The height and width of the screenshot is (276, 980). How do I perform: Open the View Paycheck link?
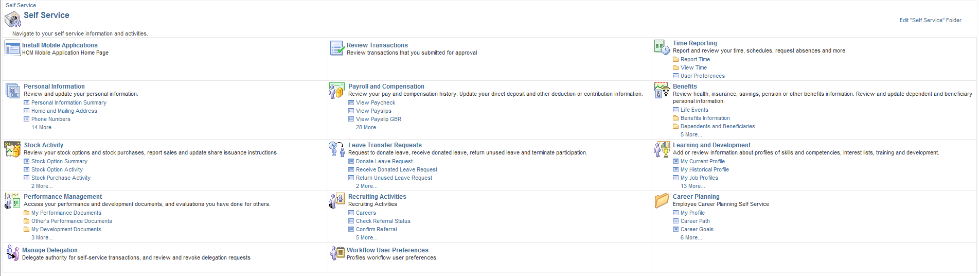(376, 102)
